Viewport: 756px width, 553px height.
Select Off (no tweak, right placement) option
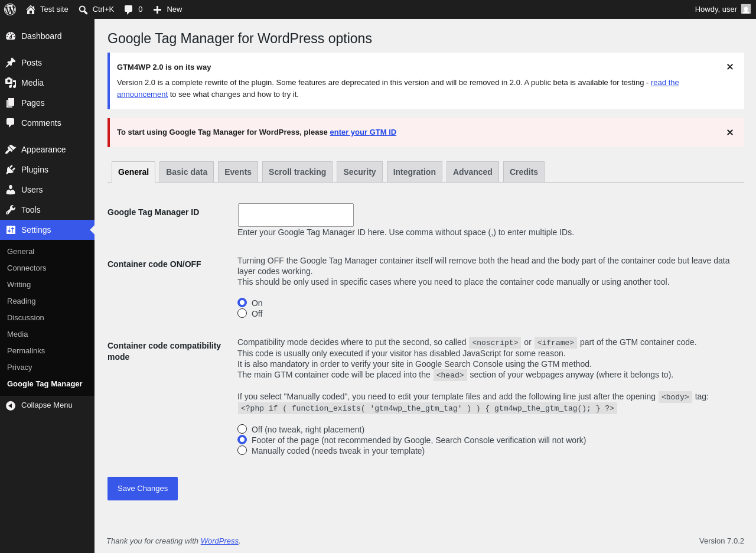click(x=242, y=429)
